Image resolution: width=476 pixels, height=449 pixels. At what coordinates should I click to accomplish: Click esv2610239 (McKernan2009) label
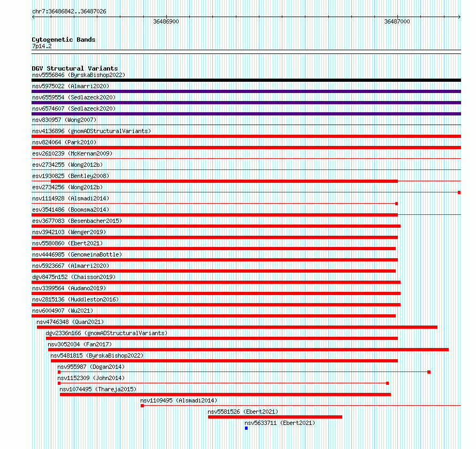tap(72, 153)
